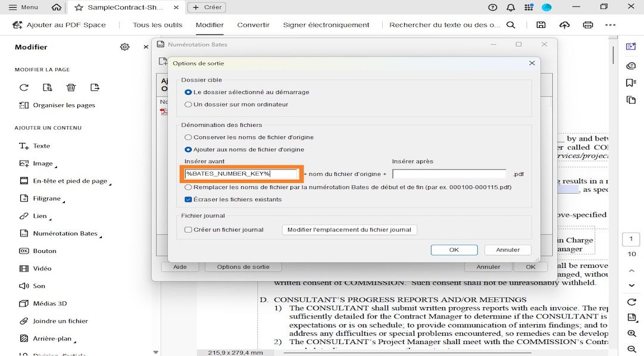Open the Bookmarks panel on the right sidebar
The width and height of the screenshot is (644, 356).
click(x=632, y=83)
